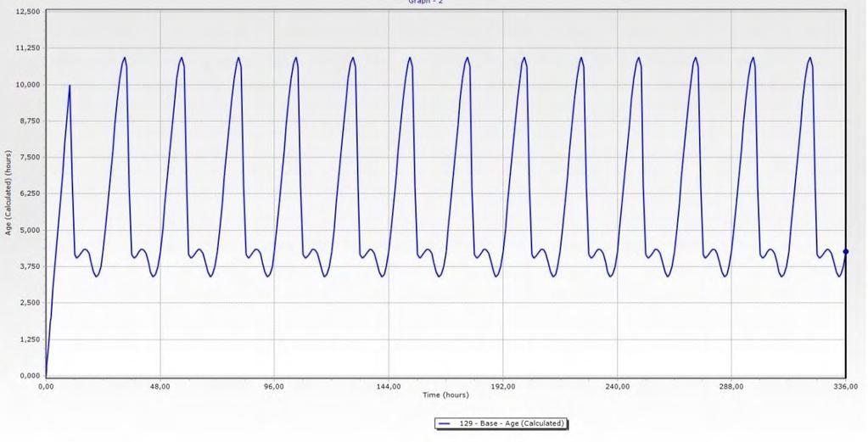Click the 0,00 x-axis label
Viewport: 868px width, 442px height.
point(46,387)
